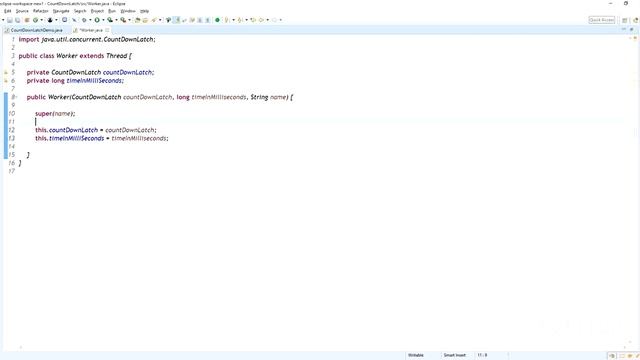
Task: Switch to CountDownLatchDemo.java editor tab
Action: click(x=36, y=30)
